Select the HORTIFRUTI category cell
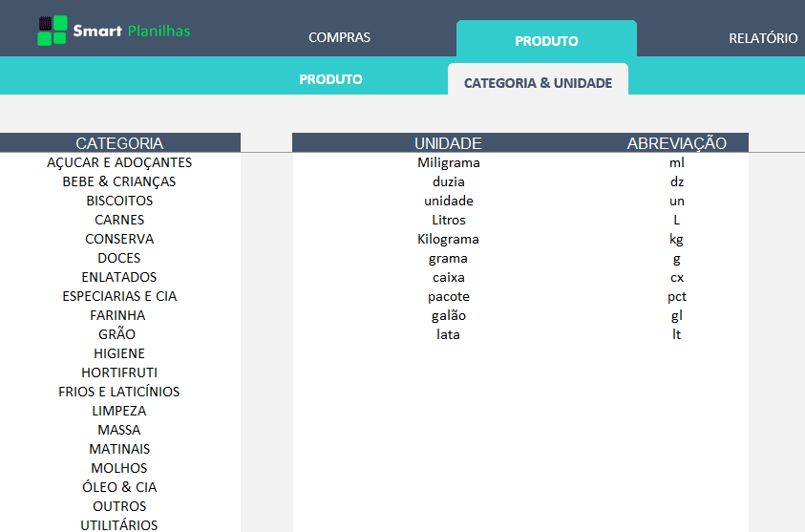Image resolution: width=805 pixels, height=532 pixels. [119, 372]
